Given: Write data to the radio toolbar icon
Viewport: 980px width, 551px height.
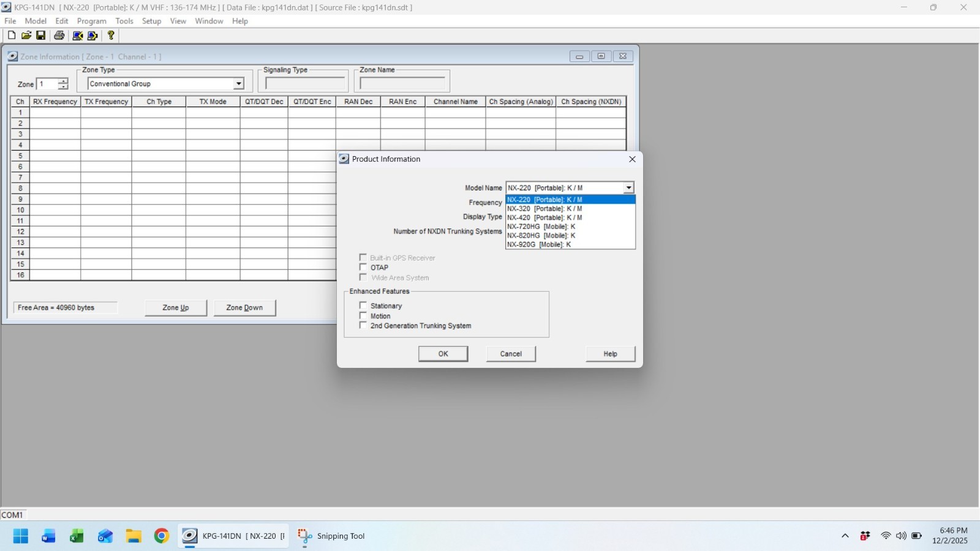Looking at the screenshot, I should click(92, 36).
